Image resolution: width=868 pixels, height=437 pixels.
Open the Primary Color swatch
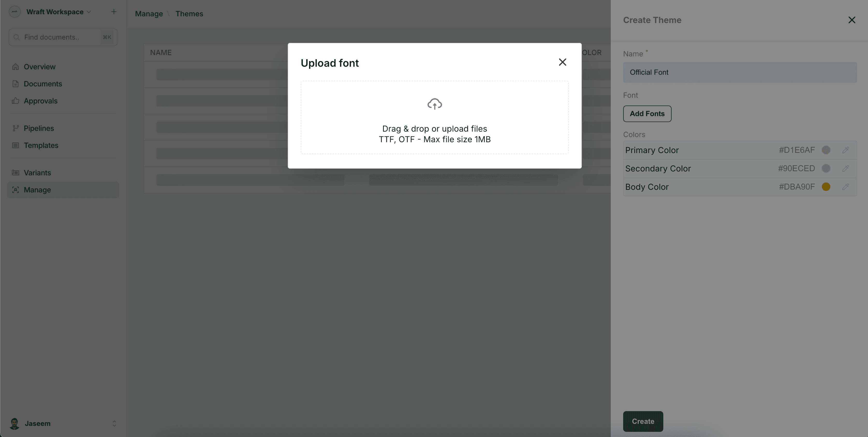pyautogui.click(x=826, y=150)
